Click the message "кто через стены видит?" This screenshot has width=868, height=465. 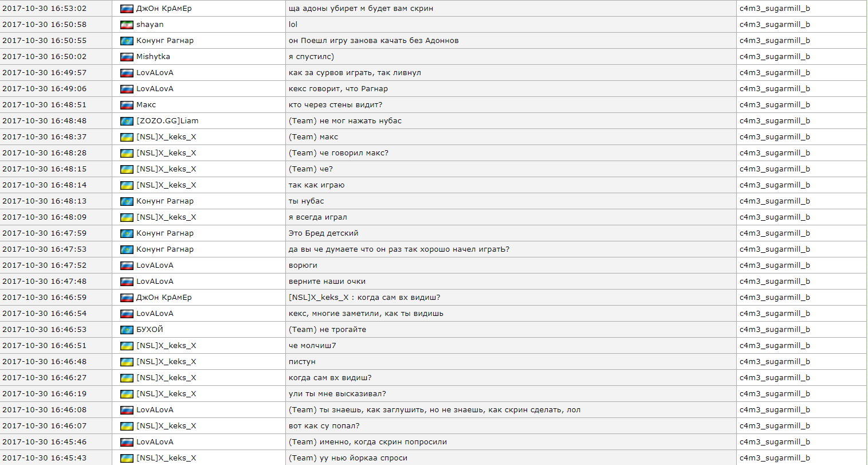(x=335, y=105)
